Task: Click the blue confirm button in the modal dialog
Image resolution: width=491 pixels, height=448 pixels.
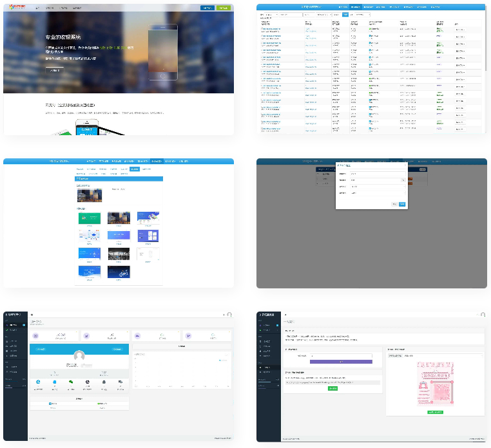Action: 402,203
